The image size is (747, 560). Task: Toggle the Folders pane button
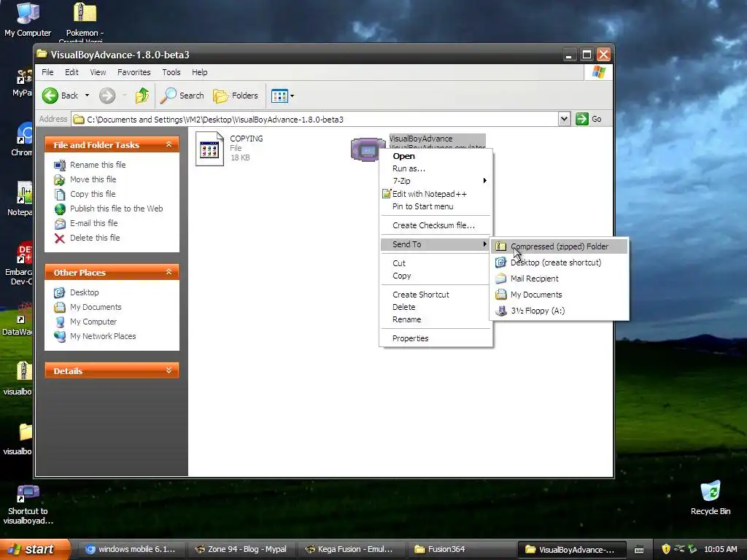[236, 96]
